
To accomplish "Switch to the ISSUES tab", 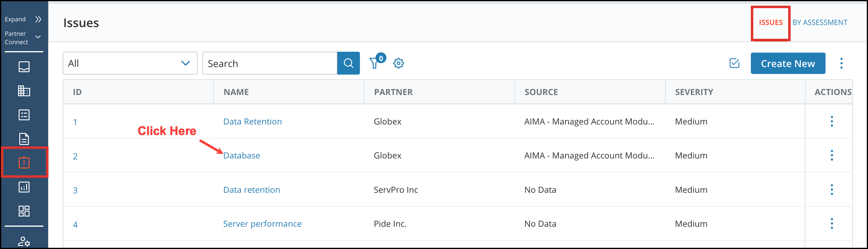I will coord(771,23).
